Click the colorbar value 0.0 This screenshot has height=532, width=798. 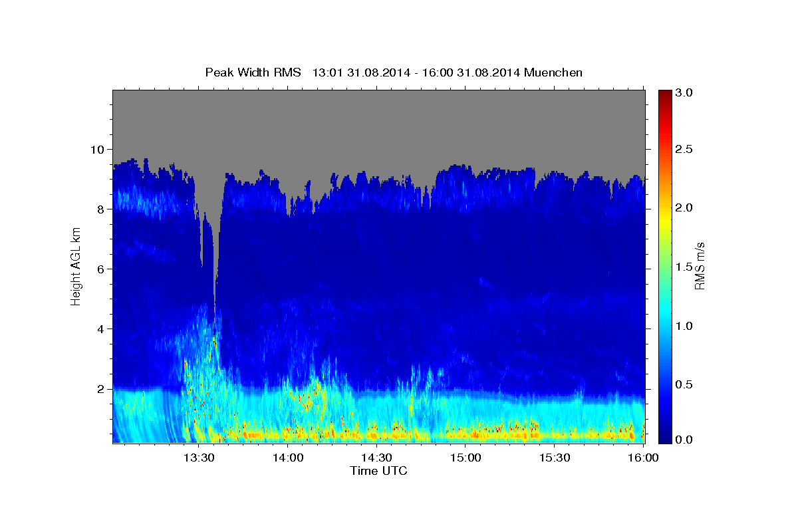(684, 440)
